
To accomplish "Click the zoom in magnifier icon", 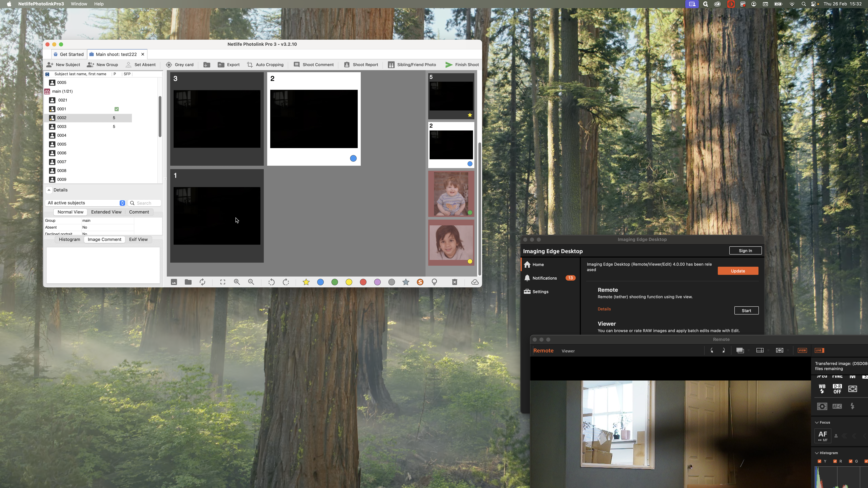I will pyautogui.click(x=237, y=282).
